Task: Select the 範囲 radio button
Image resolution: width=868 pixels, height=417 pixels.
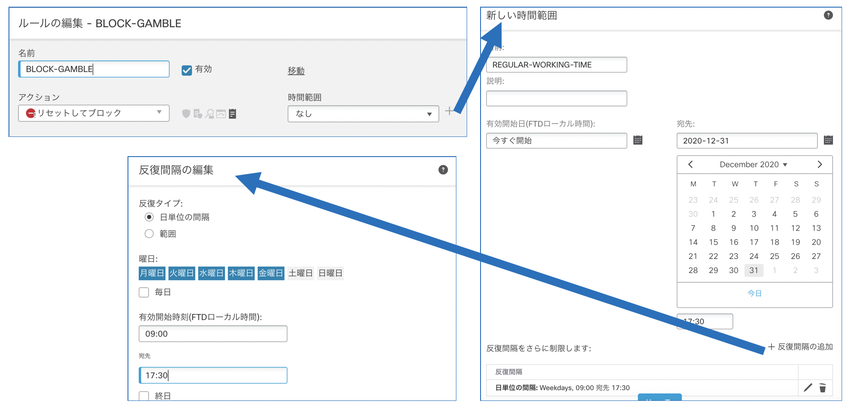Action: click(x=149, y=234)
